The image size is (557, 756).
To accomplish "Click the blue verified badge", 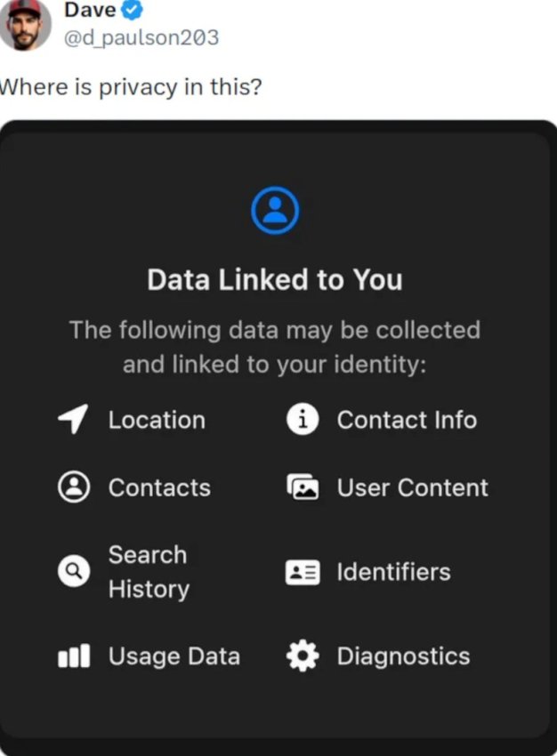I will (133, 10).
